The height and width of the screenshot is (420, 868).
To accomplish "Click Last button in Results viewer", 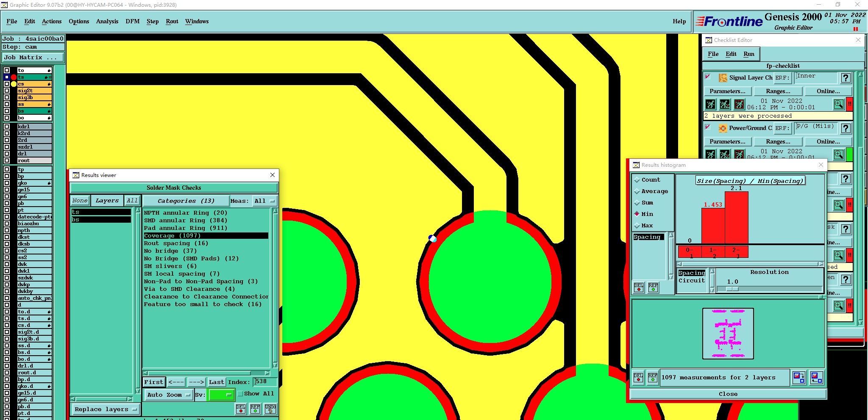I will [x=217, y=382].
